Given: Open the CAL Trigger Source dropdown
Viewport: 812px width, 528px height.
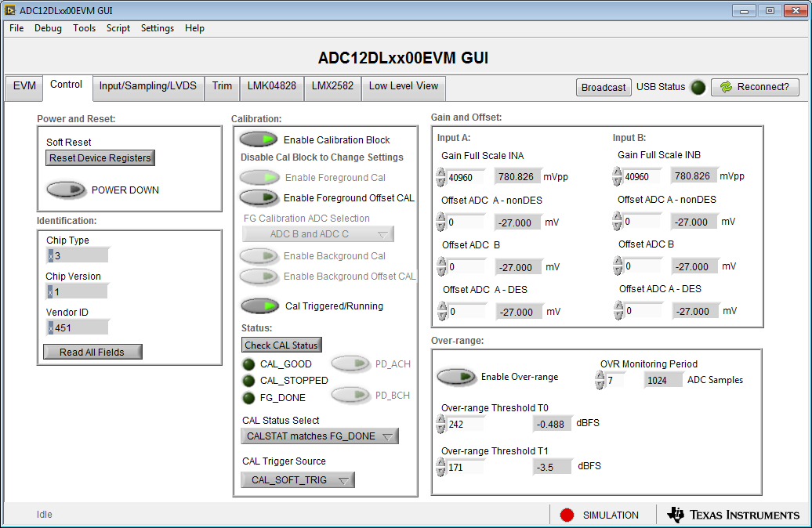Looking at the screenshot, I should tap(296, 481).
